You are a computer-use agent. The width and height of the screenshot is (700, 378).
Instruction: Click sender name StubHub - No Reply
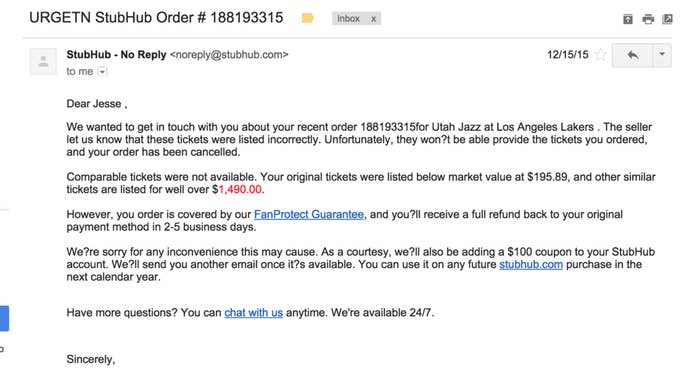(117, 55)
